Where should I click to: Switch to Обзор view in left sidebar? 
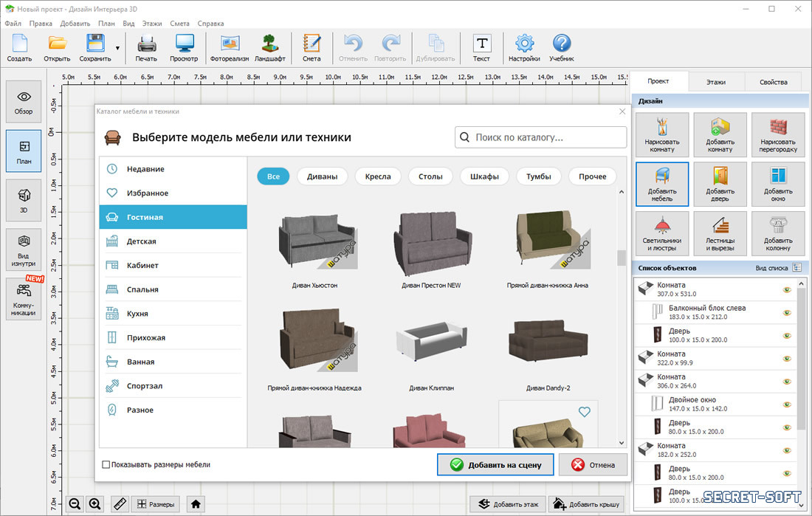point(24,102)
